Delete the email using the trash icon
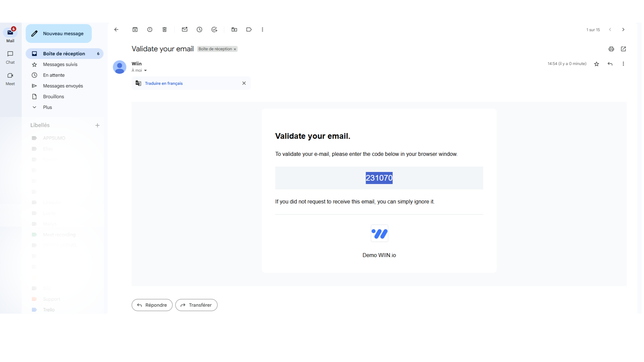 click(164, 29)
